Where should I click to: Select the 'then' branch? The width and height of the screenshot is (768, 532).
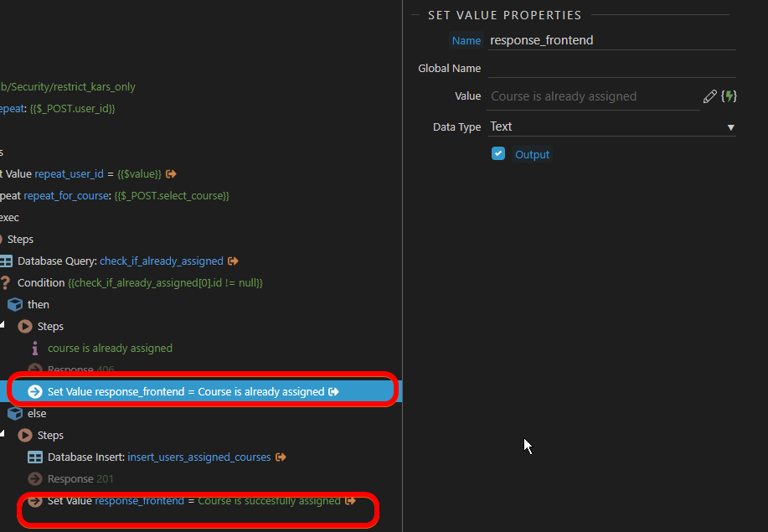39,305
